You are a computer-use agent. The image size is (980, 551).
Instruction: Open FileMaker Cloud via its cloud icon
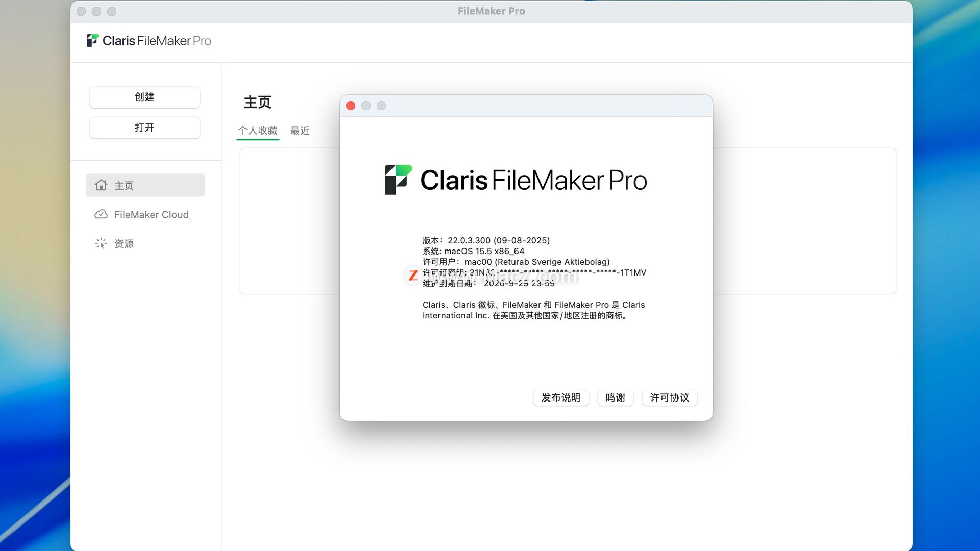point(101,214)
